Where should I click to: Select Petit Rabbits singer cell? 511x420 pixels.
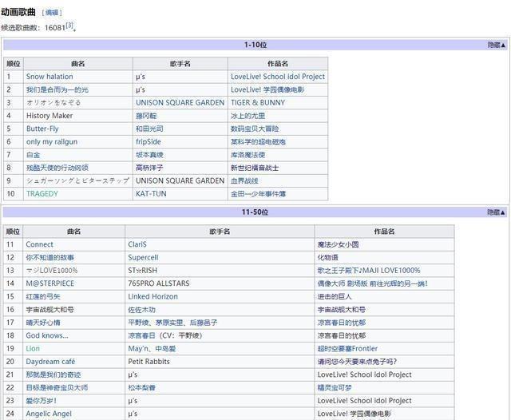(x=149, y=362)
